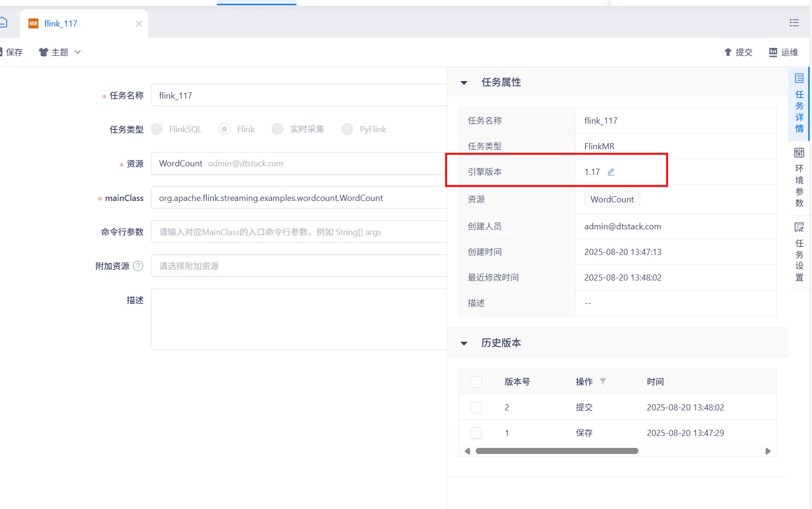Close the flink_117 tab

[138, 24]
